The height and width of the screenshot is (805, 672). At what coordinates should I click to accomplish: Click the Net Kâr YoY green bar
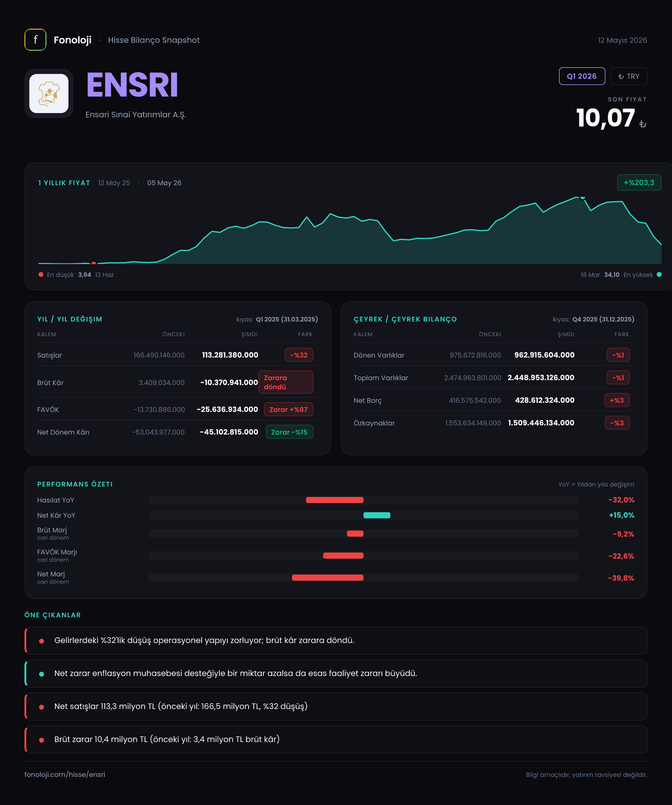377,515
